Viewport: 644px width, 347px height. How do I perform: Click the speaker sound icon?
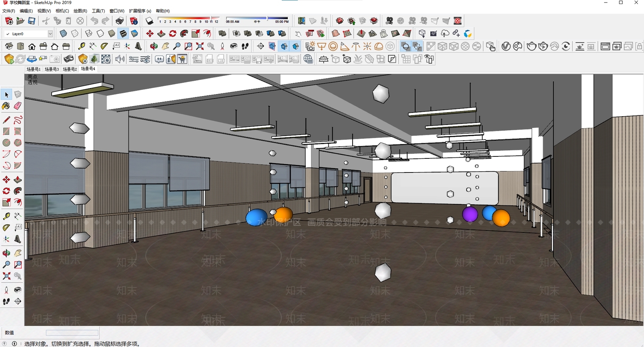(120, 59)
